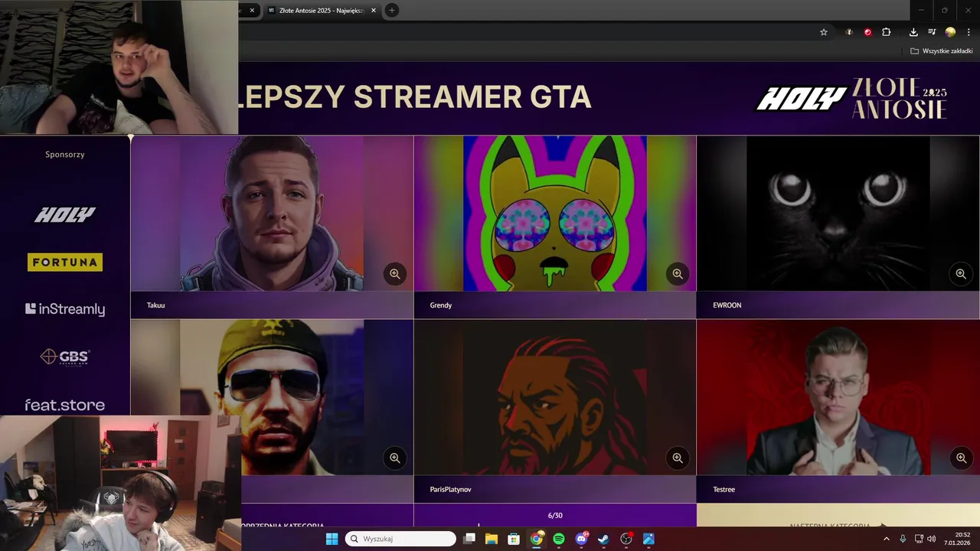980x551 pixels.
Task: Click the 6/30 category progress indicator
Action: click(555, 515)
